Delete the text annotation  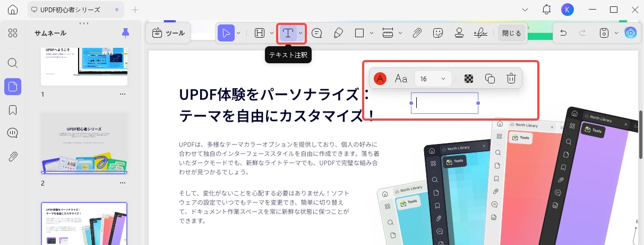point(511,79)
